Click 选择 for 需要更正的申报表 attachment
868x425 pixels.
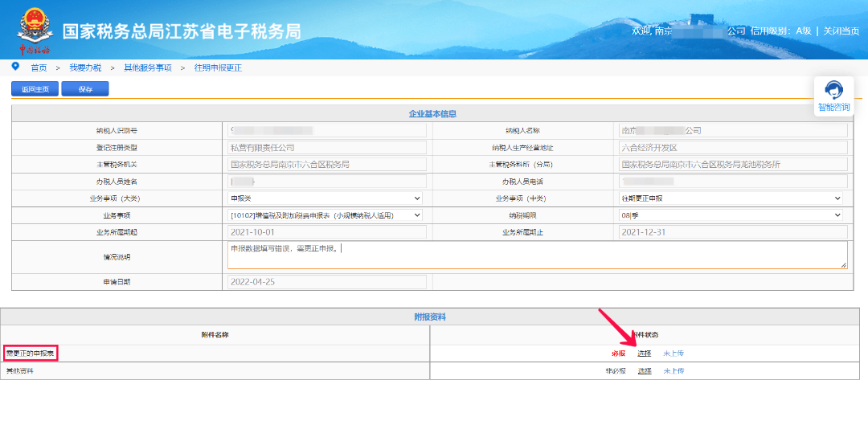coord(645,353)
